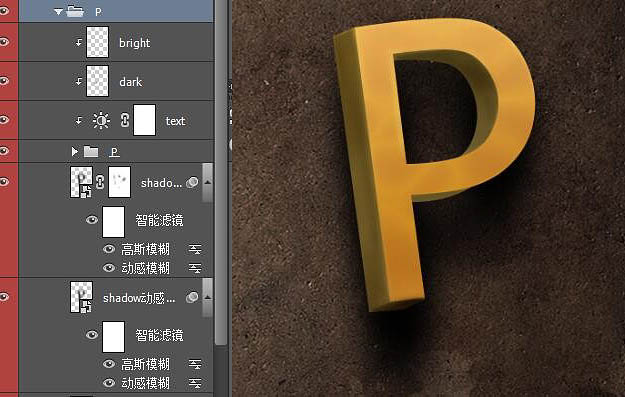
Task: Toggle visibility of top P group
Action: [4, 11]
